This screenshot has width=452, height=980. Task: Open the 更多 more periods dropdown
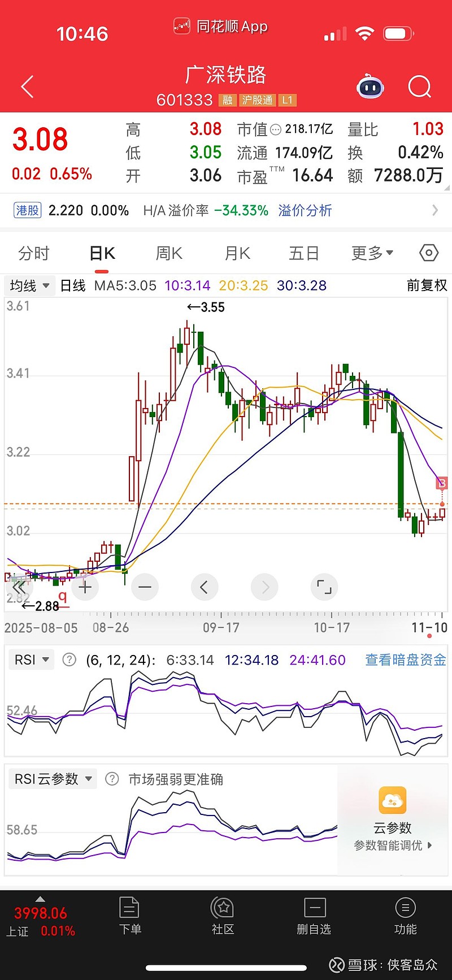(372, 253)
